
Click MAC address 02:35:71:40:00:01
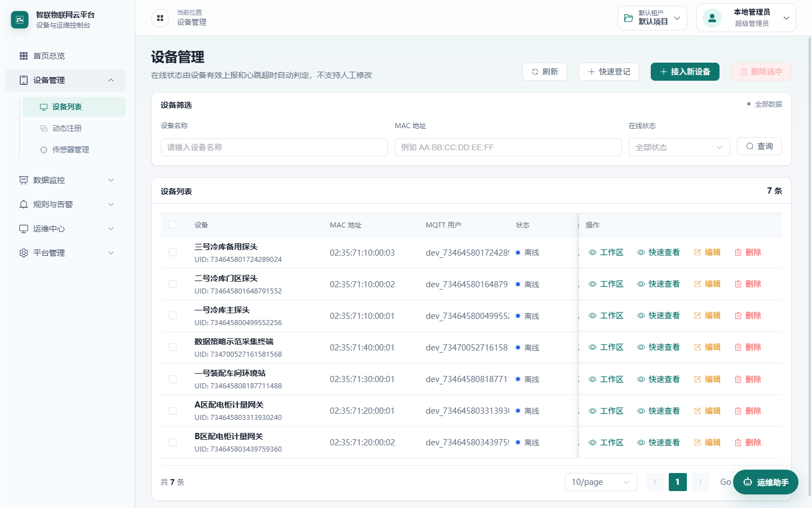(362, 348)
